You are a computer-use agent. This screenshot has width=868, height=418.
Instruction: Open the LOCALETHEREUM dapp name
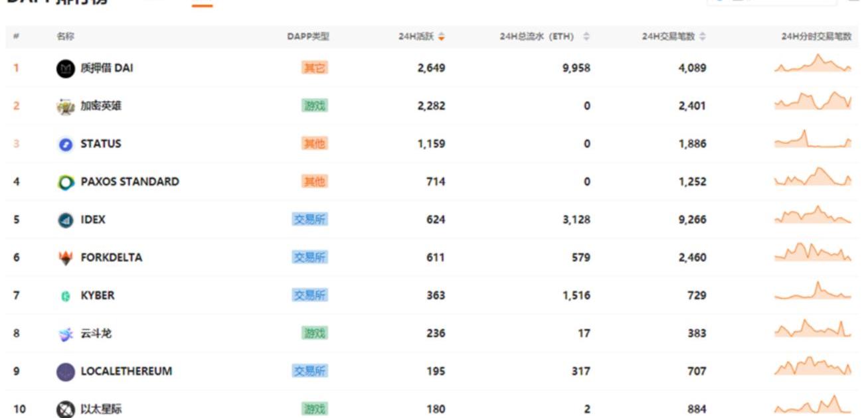(126, 371)
